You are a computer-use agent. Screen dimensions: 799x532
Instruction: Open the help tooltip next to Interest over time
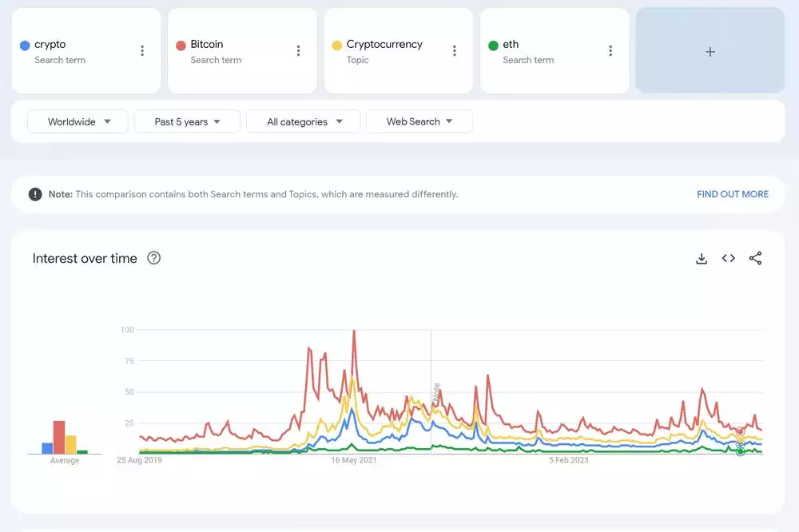click(x=153, y=257)
